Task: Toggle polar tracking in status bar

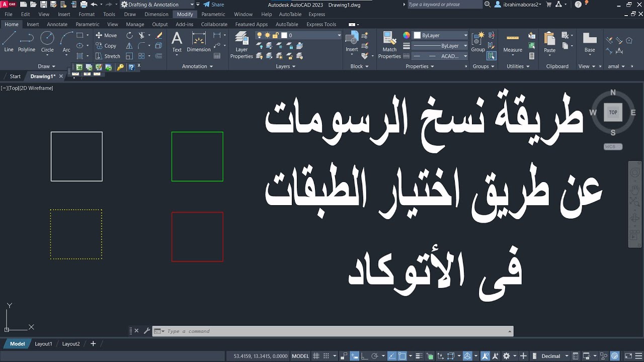Action: pos(374,356)
